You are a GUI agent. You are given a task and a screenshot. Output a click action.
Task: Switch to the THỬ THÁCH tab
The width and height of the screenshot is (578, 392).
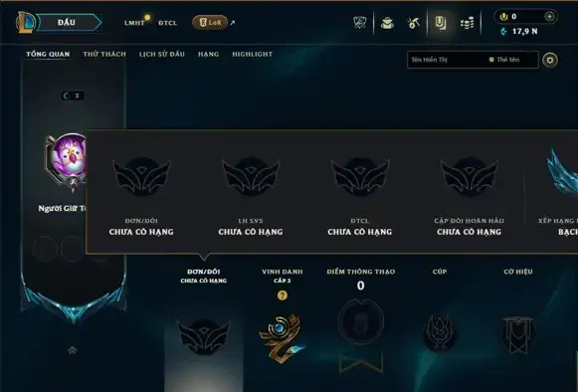(x=104, y=54)
